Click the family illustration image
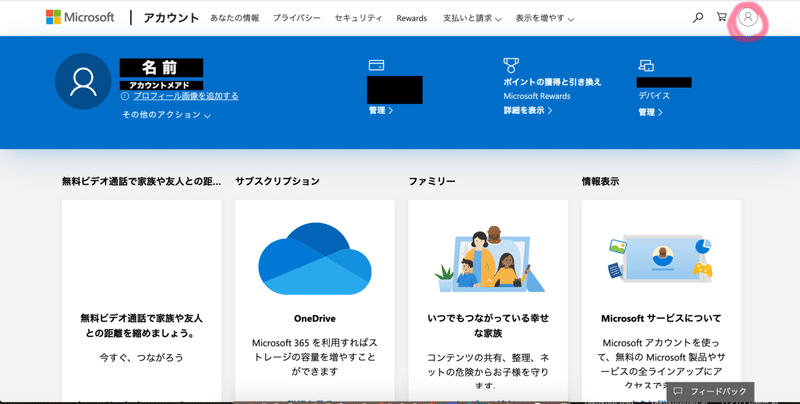 pos(488,259)
